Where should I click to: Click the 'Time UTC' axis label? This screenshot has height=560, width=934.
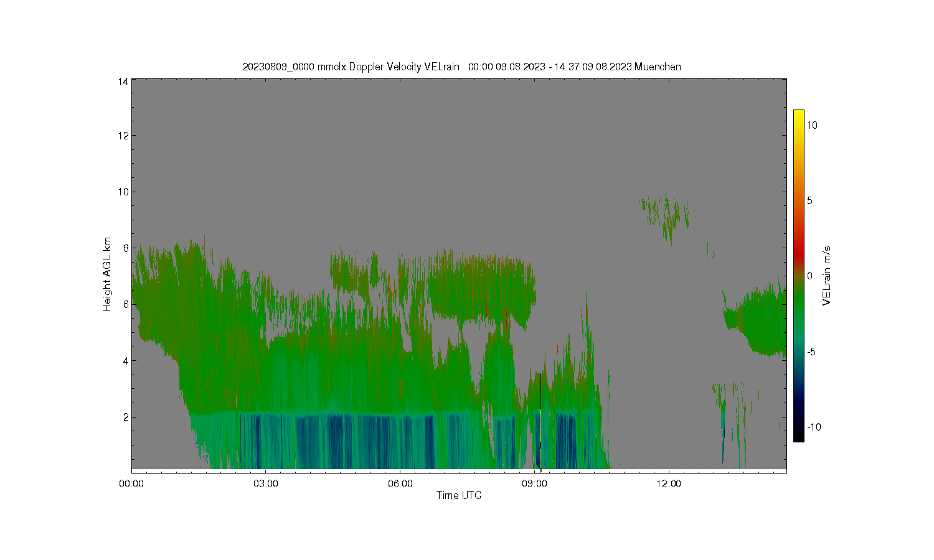459,495
